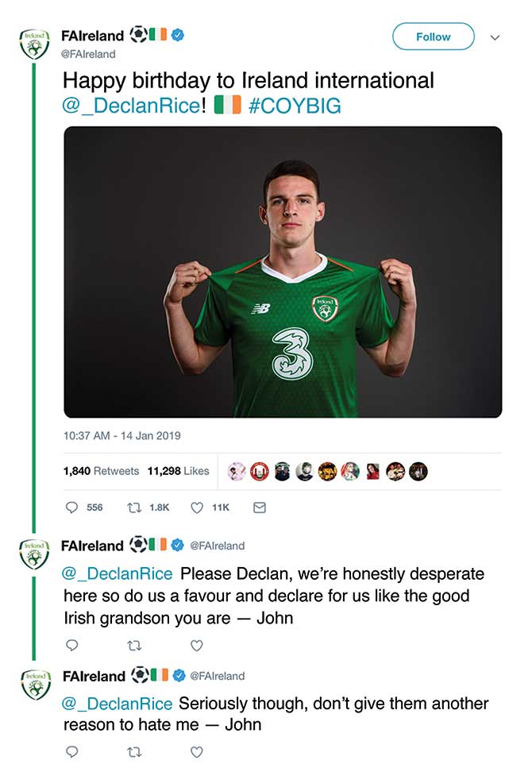Open the FAIreland profile avatar at top
This screenshot has width=532, height=772.
click(x=34, y=44)
